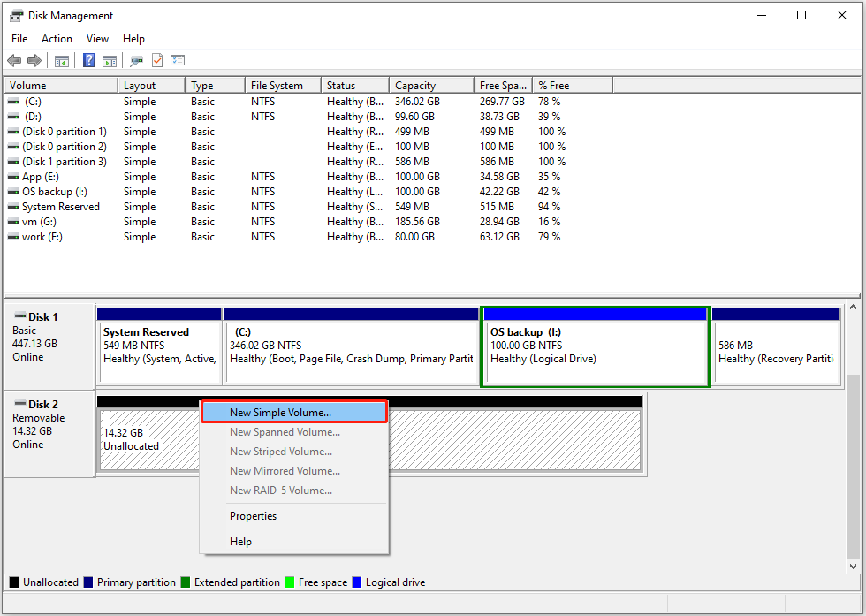Toggle the Show/Hide Console Tree toolbar icon
The image size is (866, 616).
[61, 60]
